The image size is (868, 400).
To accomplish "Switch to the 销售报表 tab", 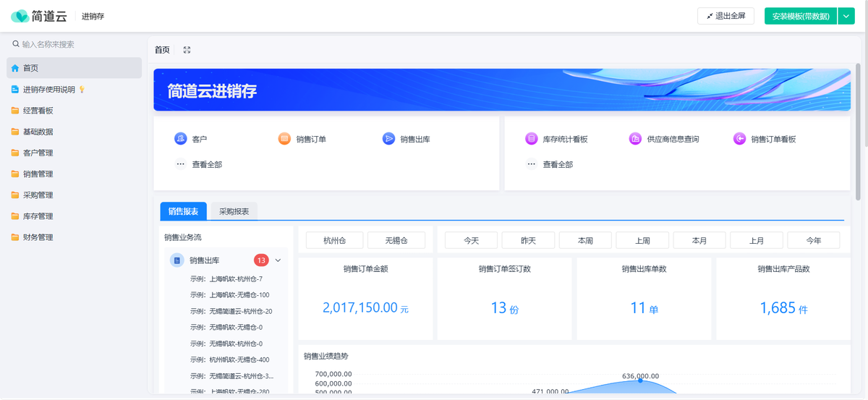I will (x=183, y=211).
